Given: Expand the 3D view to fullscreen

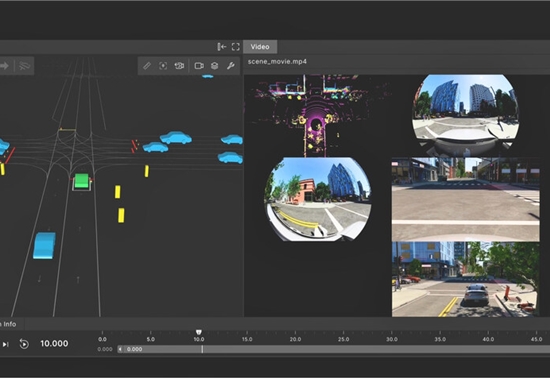Looking at the screenshot, I should (236, 47).
